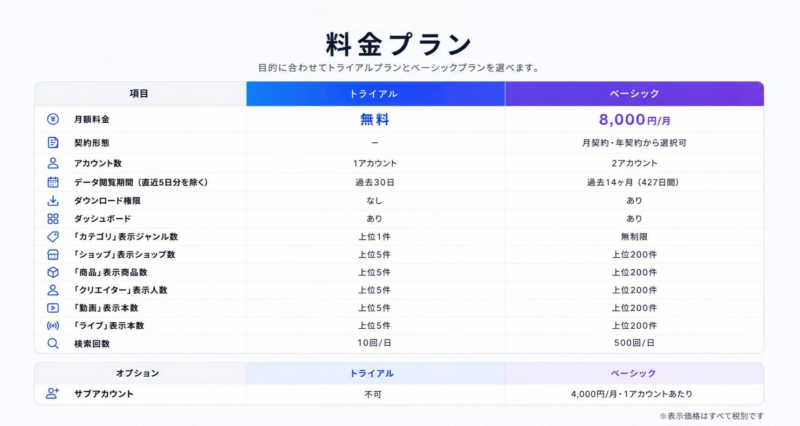The image size is (800, 426).
Task: Click the storefront icon beside ショップ row
Action: pos(53,254)
